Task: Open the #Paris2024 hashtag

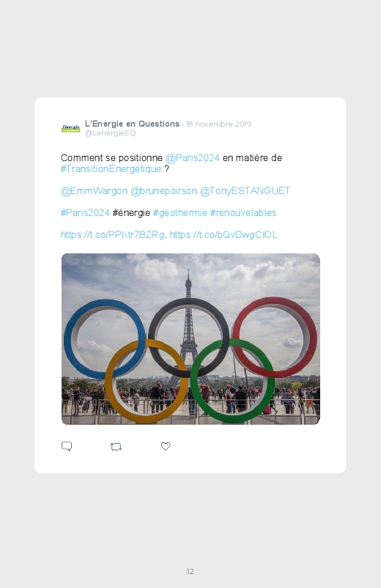Action: (85, 212)
